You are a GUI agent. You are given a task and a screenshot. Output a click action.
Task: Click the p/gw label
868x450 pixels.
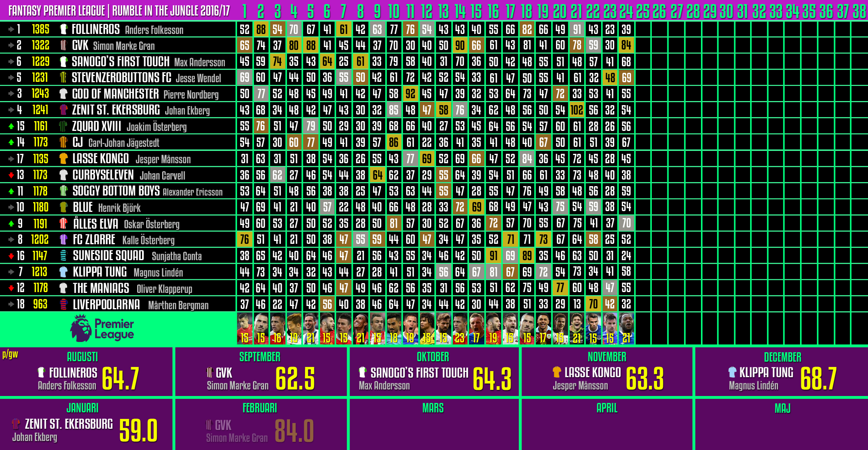pyautogui.click(x=10, y=354)
